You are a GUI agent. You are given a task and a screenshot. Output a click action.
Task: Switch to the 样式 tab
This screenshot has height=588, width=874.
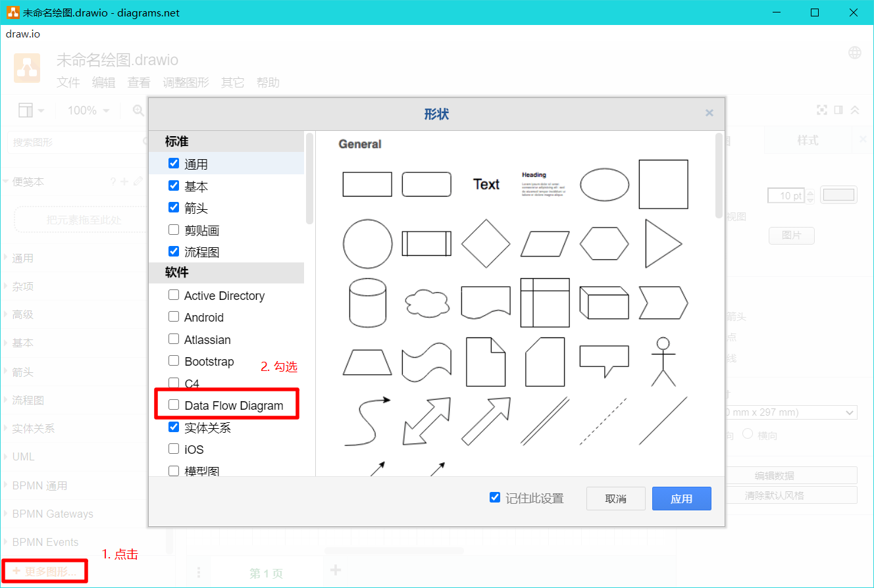[808, 140]
